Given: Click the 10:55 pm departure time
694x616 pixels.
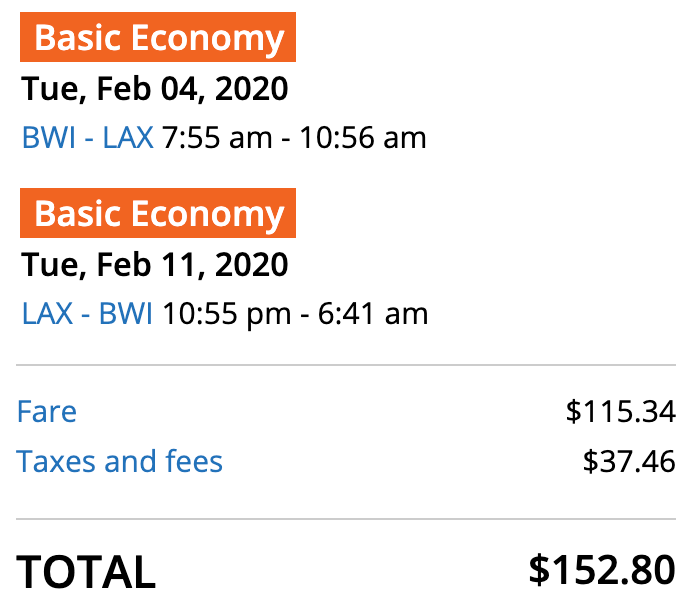Looking at the screenshot, I should pyautogui.click(x=226, y=314).
